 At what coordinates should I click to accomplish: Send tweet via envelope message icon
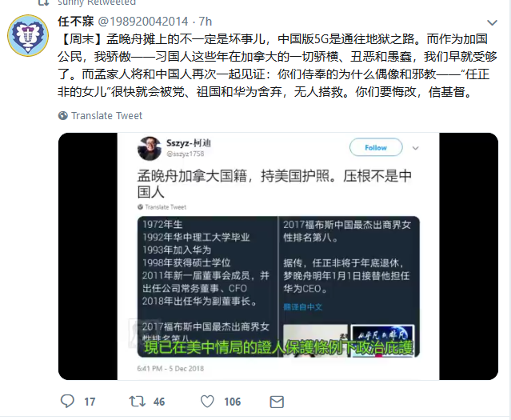point(277,402)
